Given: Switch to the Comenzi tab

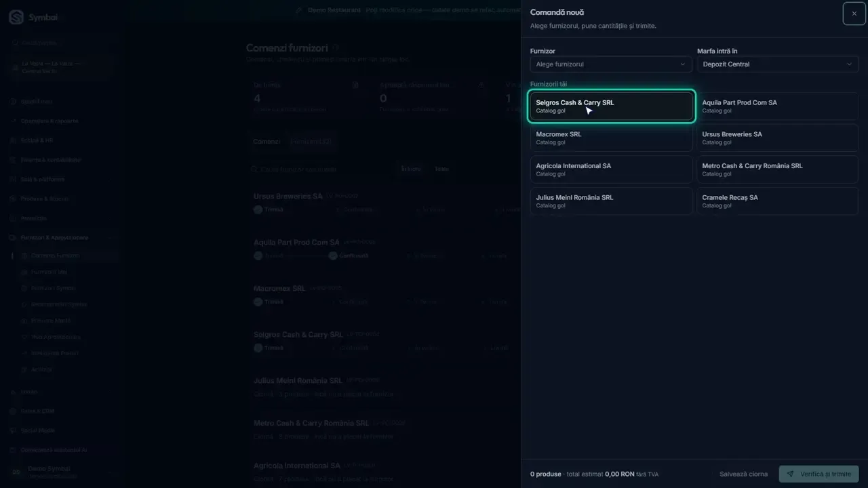Looking at the screenshot, I should tap(267, 142).
